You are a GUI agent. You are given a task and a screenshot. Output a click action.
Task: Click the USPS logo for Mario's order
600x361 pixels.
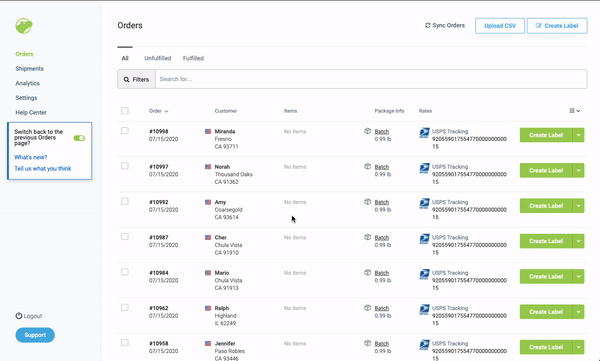point(424,274)
